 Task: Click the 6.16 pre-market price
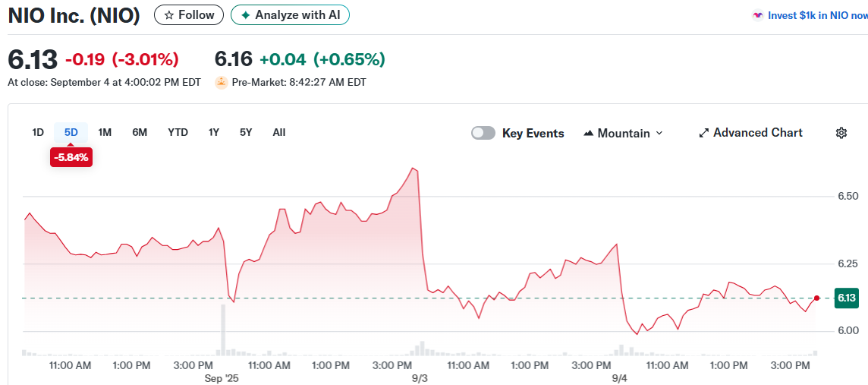pos(233,58)
